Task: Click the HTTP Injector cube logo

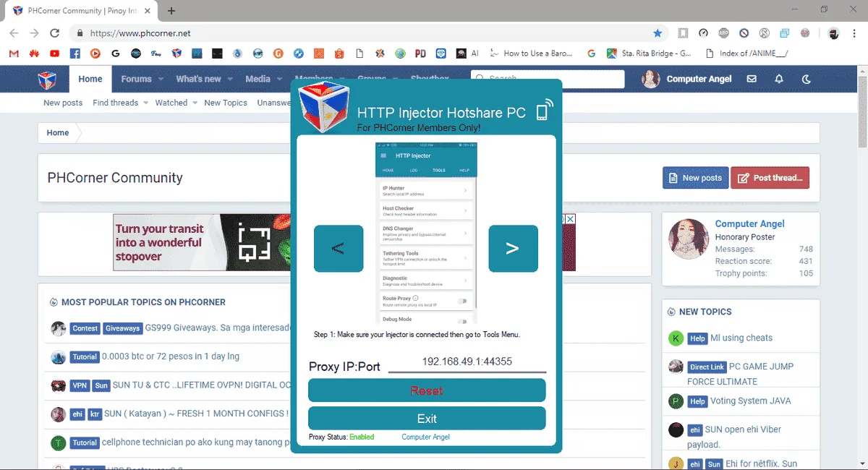Action: 323,106
